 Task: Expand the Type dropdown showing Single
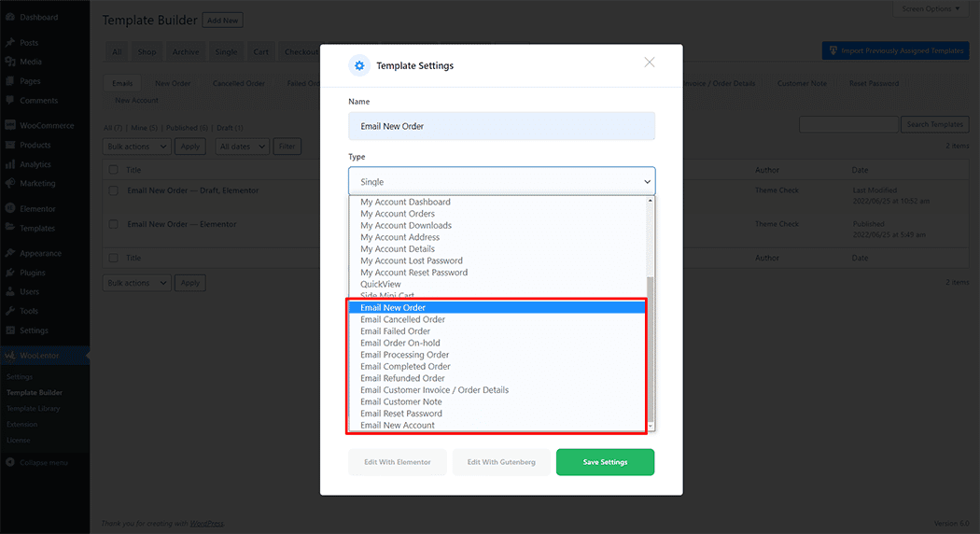[x=501, y=182]
